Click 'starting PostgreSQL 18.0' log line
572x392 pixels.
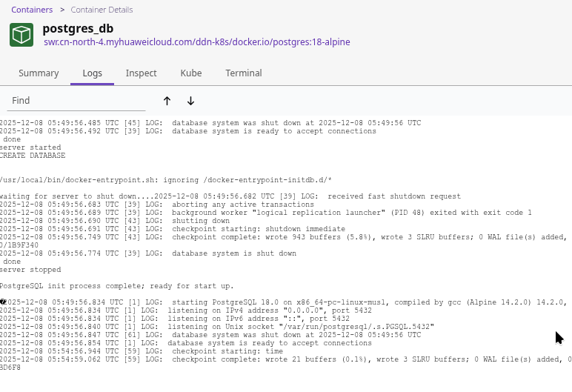pyautogui.click(x=284, y=302)
